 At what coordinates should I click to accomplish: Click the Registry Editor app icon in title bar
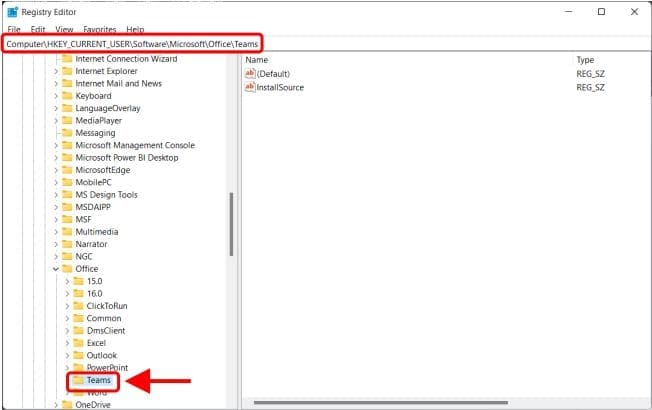pyautogui.click(x=13, y=12)
